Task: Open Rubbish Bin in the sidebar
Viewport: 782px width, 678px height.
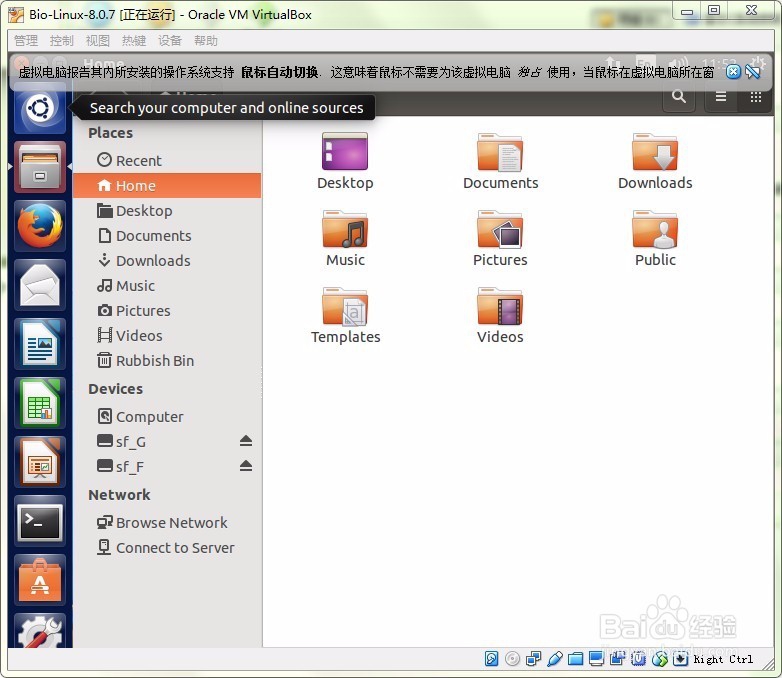Action: point(167,360)
